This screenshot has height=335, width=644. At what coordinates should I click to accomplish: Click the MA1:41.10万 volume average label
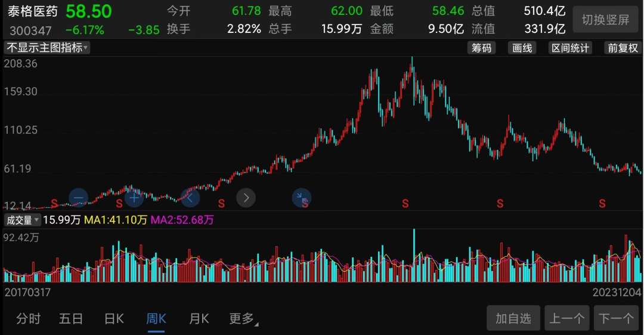pyautogui.click(x=116, y=220)
